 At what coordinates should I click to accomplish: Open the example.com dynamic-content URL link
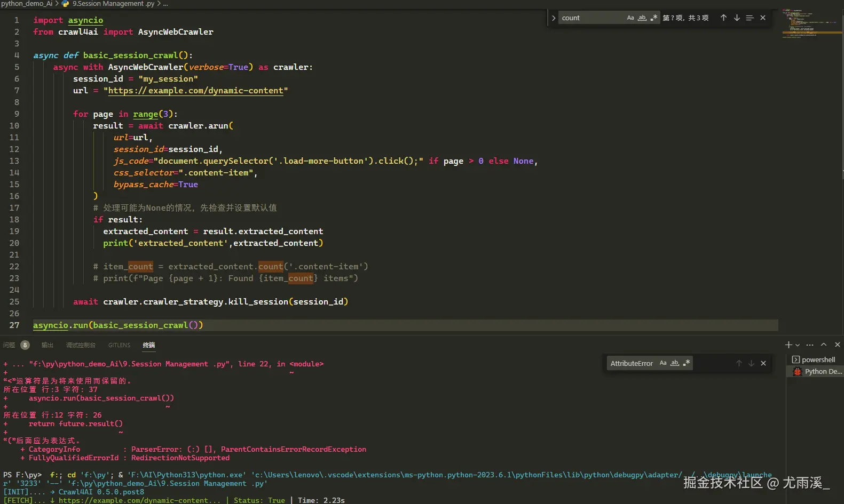click(x=195, y=91)
